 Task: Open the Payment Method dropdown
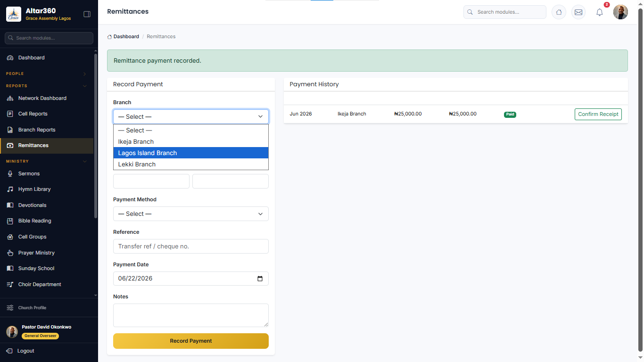click(x=191, y=214)
